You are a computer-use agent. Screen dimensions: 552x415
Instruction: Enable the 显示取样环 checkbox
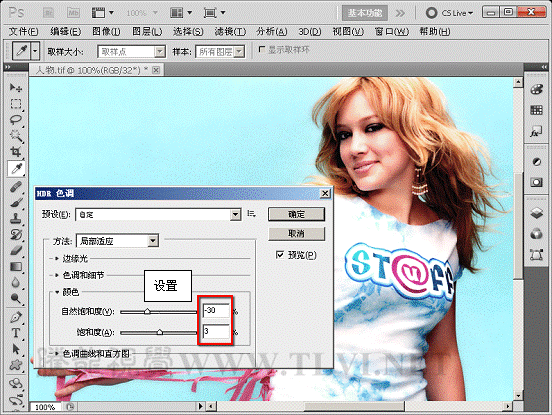tap(262, 49)
